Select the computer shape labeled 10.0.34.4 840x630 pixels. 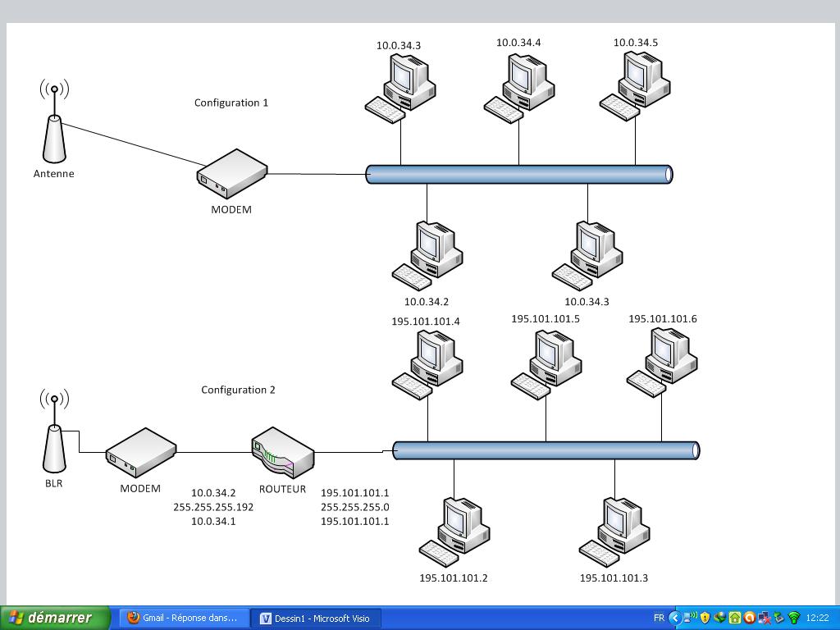(x=519, y=88)
